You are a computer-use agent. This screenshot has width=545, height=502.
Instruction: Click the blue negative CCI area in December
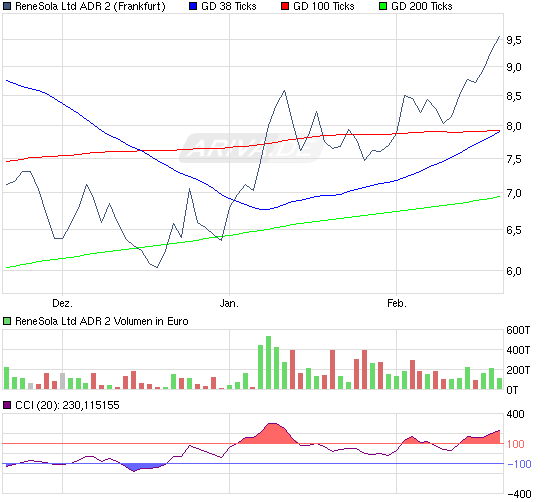pyautogui.click(x=143, y=466)
